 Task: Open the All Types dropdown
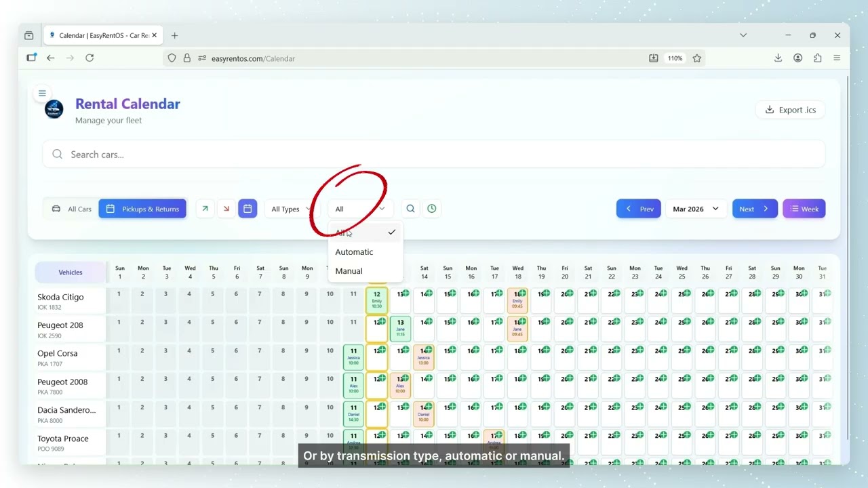click(292, 209)
